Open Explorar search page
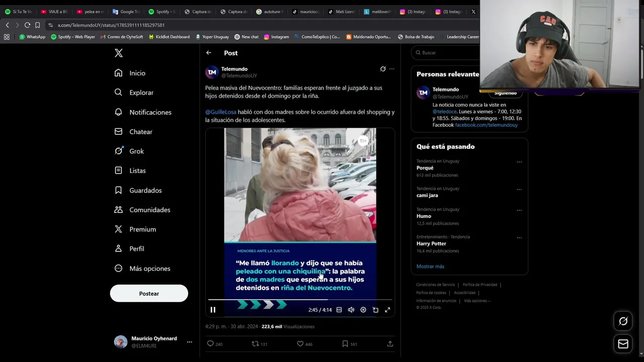 pos(134,93)
